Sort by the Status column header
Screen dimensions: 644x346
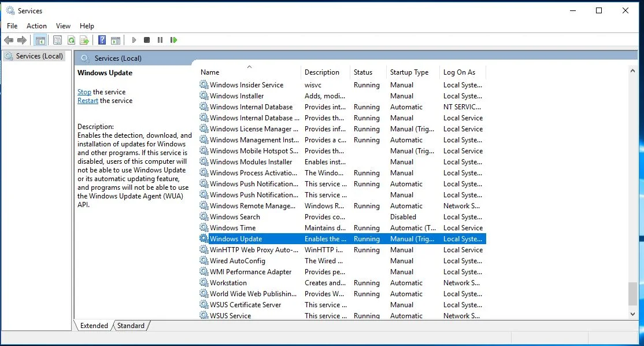click(368, 72)
